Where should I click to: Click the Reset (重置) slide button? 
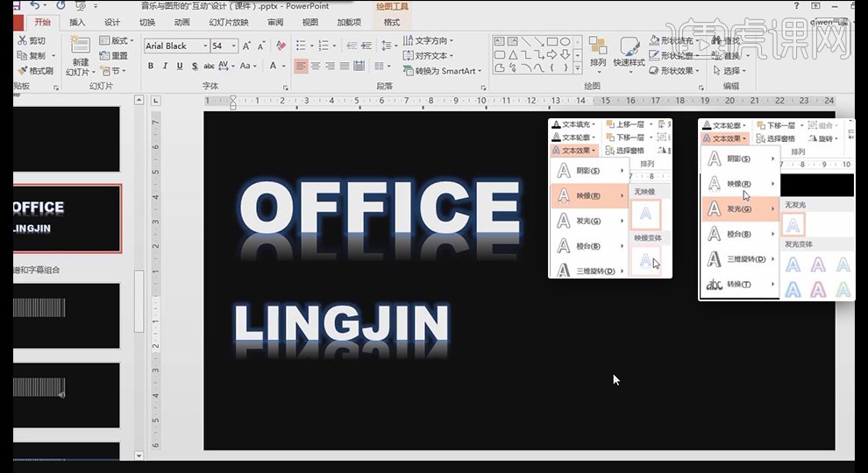pos(114,55)
